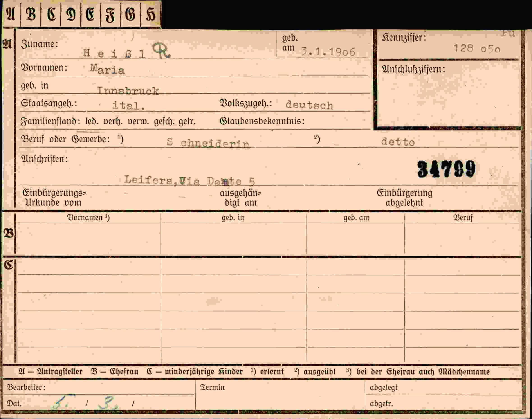Select the birth date "3.1.1906"
Viewport: 532px width, 419px height.
pyautogui.click(x=328, y=52)
